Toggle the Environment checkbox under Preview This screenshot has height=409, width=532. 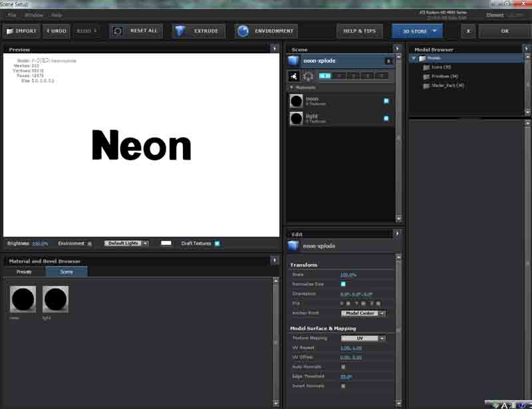[90, 243]
